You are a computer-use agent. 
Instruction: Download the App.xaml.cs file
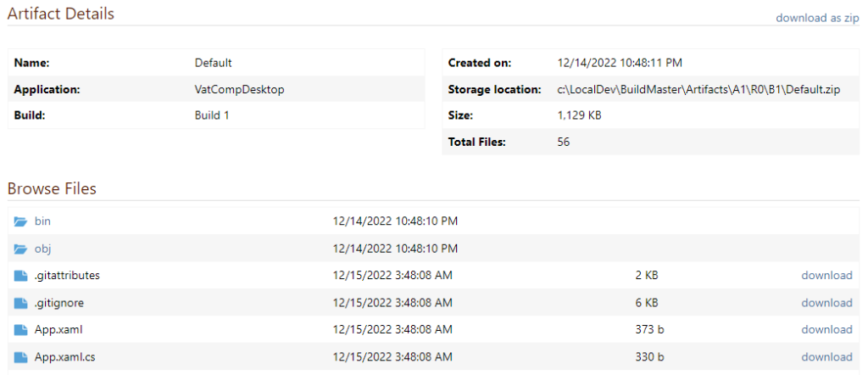coord(826,357)
